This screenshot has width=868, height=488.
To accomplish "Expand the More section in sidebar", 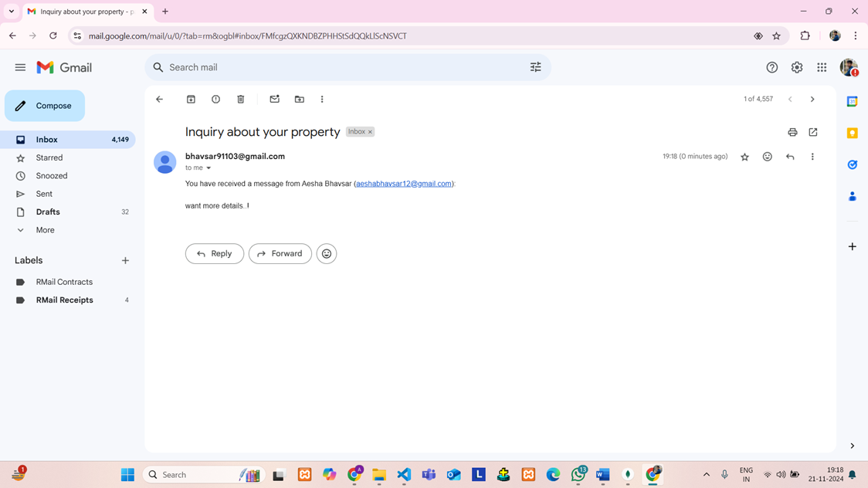I will click(x=45, y=230).
